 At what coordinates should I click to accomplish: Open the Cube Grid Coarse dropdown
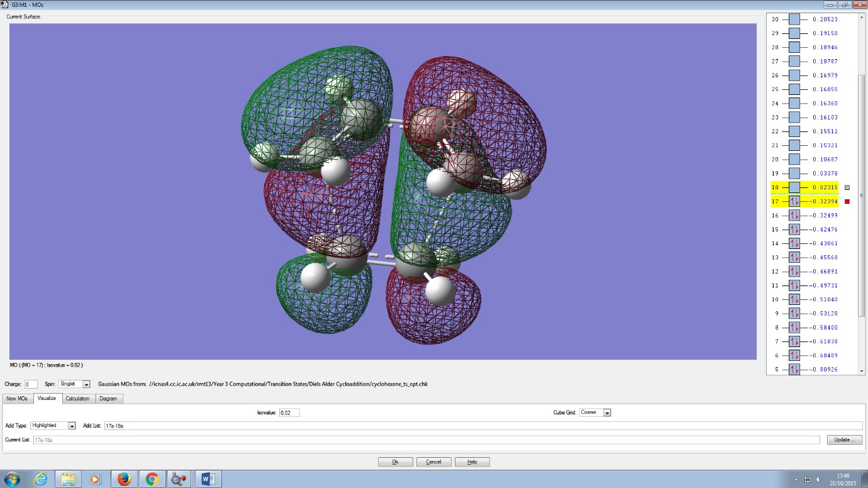(x=595, y=413)
